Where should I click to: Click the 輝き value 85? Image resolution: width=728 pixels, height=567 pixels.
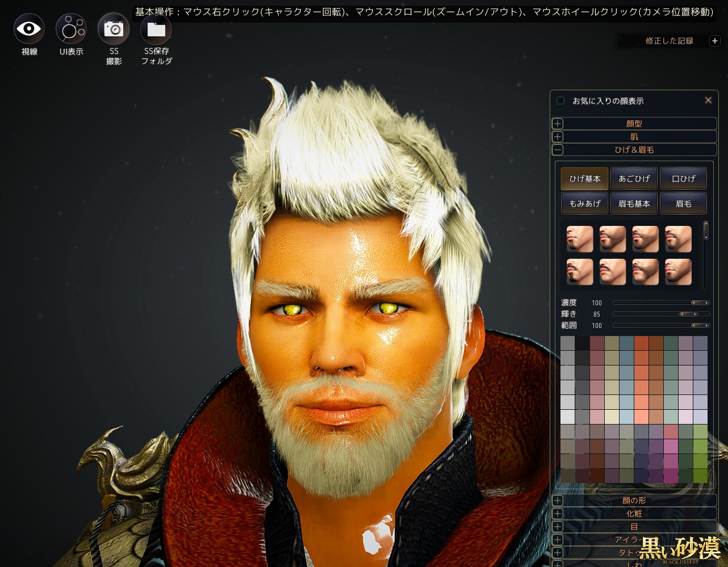(597, 314)
